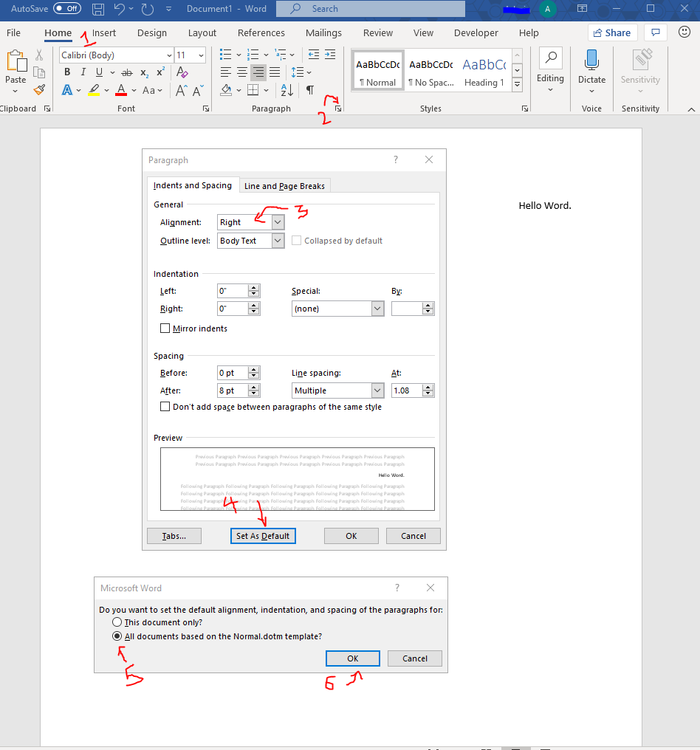Click the Sort icon in Paragraph group
Screen dimensions: 700x750
pos(287,89)
